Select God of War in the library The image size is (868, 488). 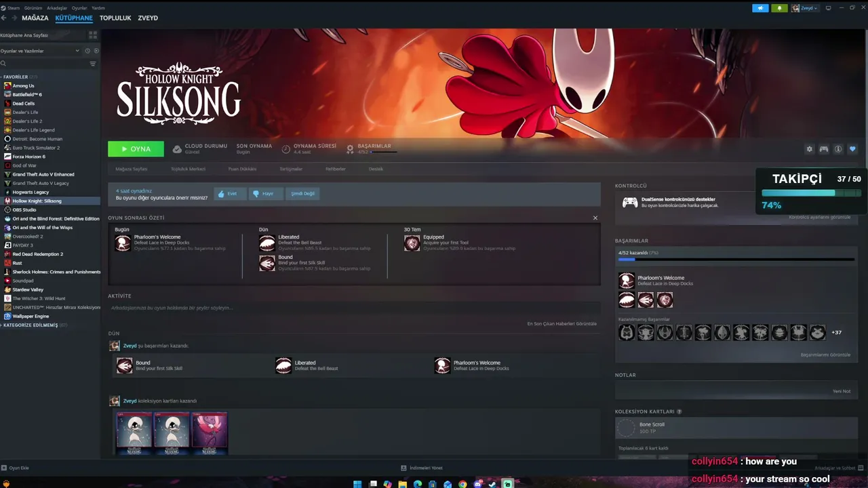(24, 165)
